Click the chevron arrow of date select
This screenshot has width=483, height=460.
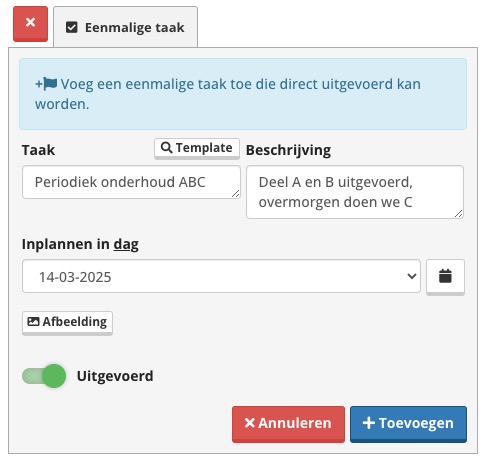point(412,276)
